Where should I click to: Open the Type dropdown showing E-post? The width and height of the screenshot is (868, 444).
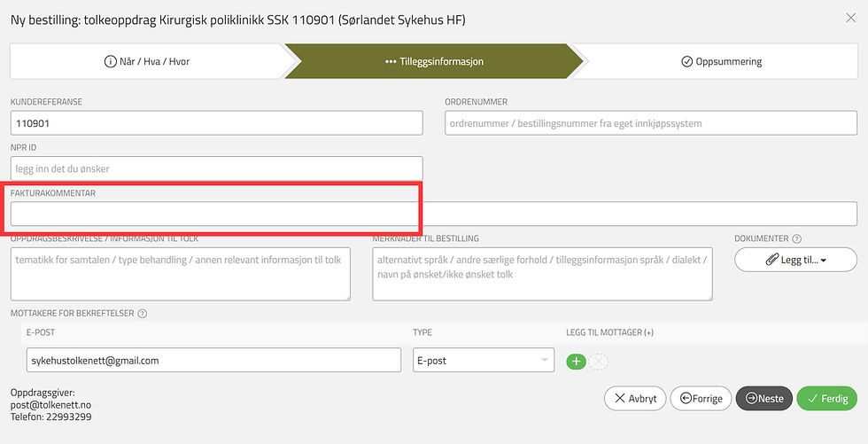[x=484, y=361]
